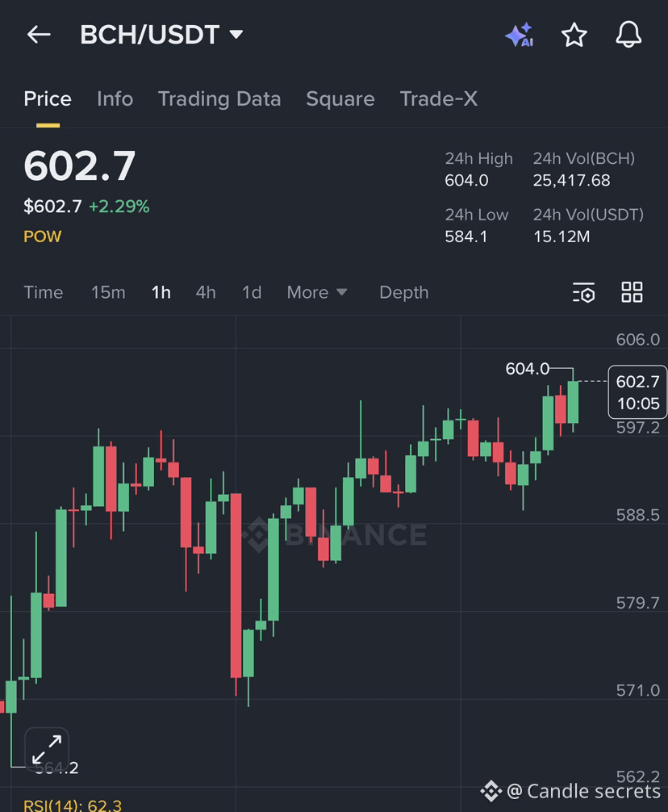The height and width of the screenshot is (812, 668).
Task: Open the Trade-X tab
Action: click(x=439, y=99)
